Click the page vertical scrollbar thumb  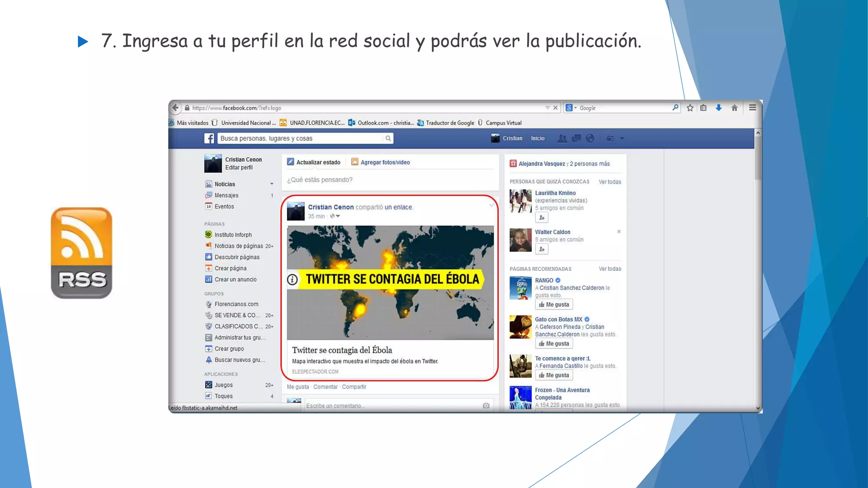(758, 158)
